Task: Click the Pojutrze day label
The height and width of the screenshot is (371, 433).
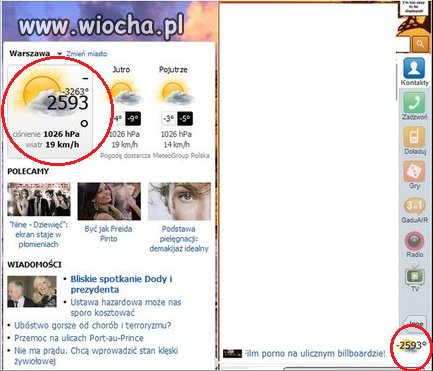Action: coord(173,70)
